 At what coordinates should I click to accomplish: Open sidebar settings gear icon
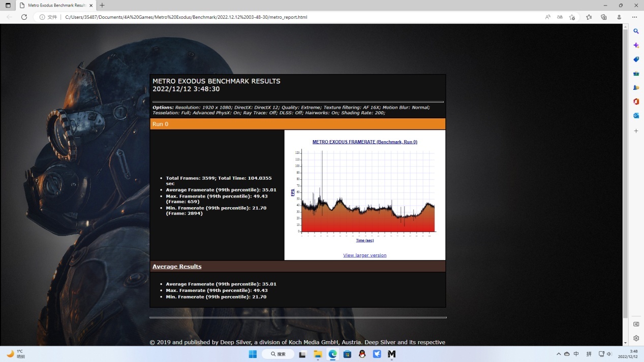click(636, 338)
